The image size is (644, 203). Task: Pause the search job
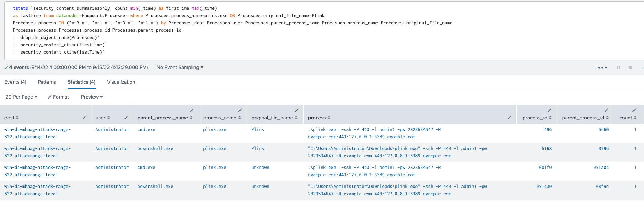pyautogui.click(x=618, y=68)
